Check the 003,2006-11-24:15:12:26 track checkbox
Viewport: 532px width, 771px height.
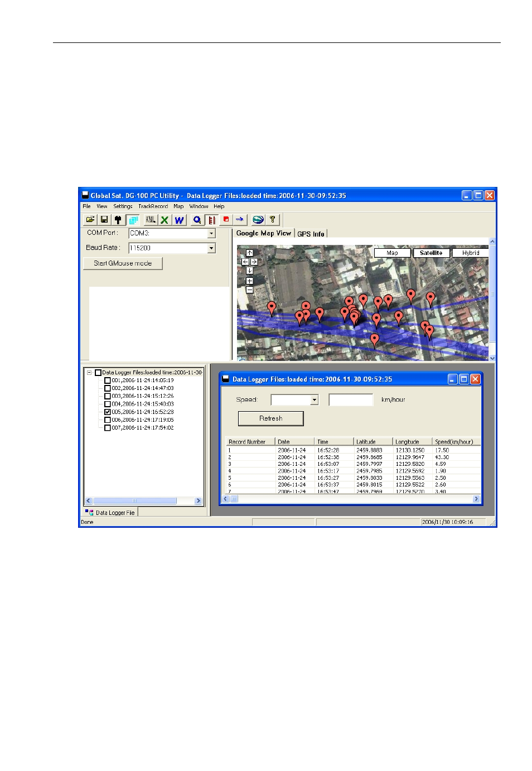[108, 396]
